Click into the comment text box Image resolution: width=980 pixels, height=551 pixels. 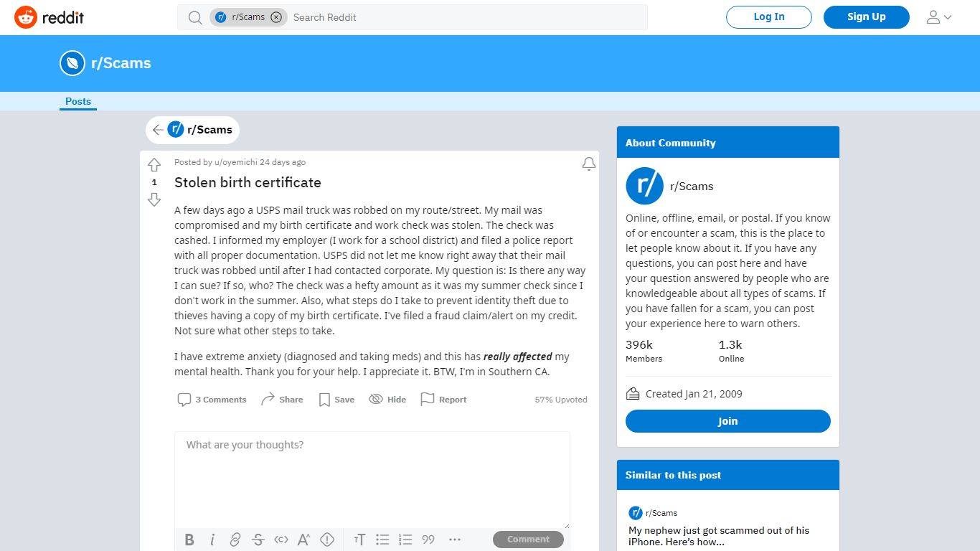click(372, 480)
